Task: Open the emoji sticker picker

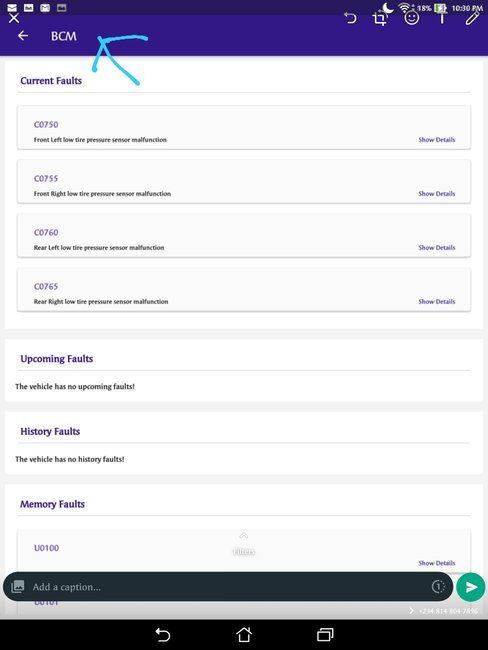Action: click(411, 18)
